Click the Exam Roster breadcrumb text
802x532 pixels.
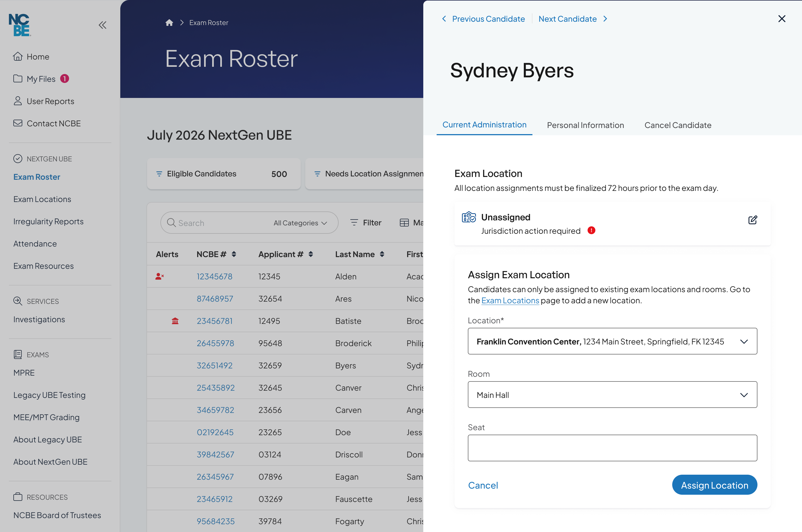[209, 23]
